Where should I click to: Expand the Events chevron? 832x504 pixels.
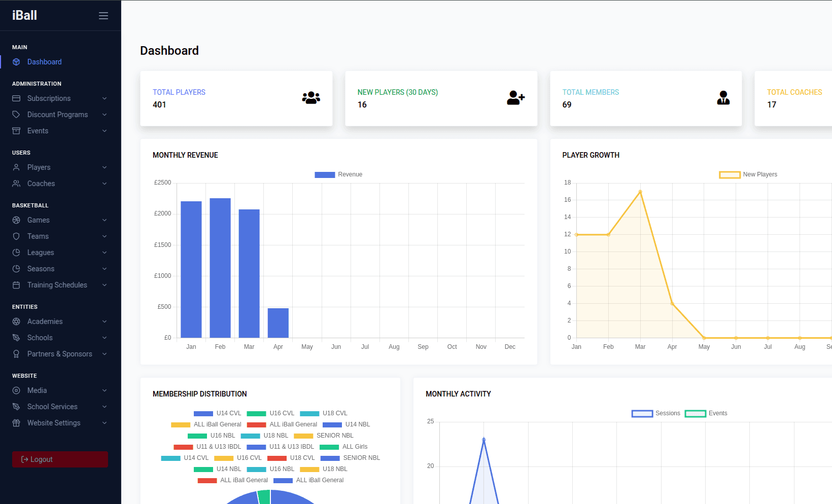[x=105, y=131]
